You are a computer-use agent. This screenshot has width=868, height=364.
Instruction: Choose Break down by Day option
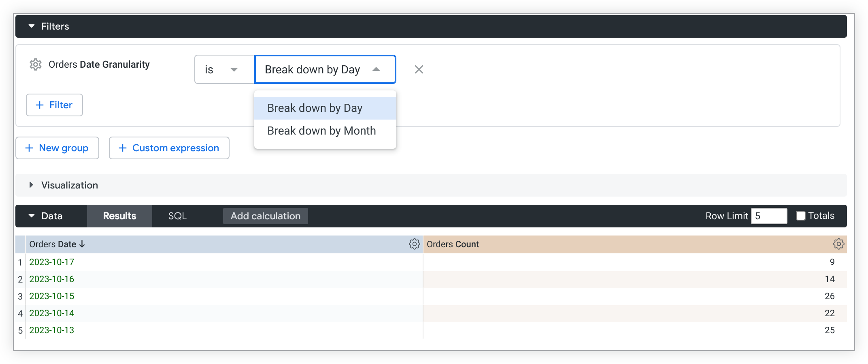tap(315, 108)
